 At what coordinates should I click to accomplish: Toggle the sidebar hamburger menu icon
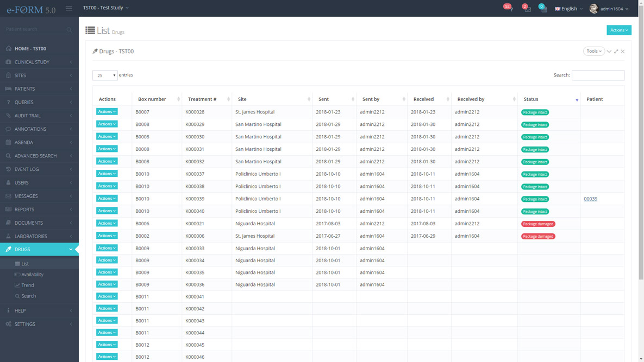click(69, 8)
